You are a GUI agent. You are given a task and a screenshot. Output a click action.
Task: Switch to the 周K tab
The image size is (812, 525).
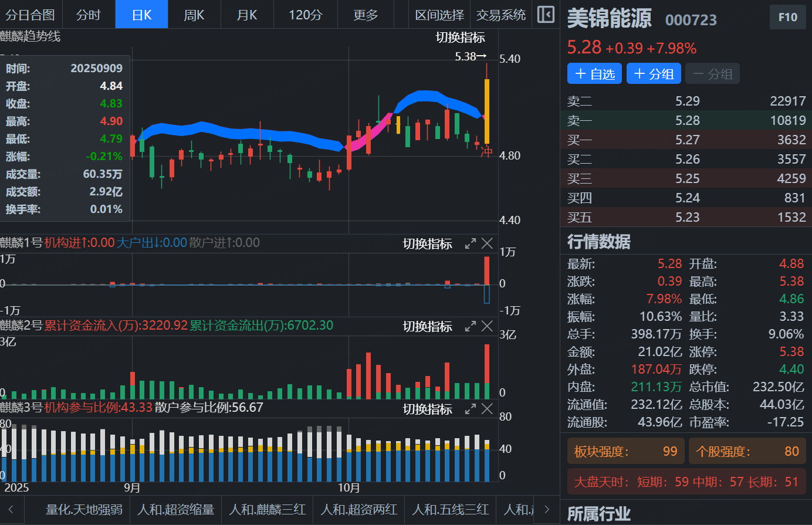(194, 15)
